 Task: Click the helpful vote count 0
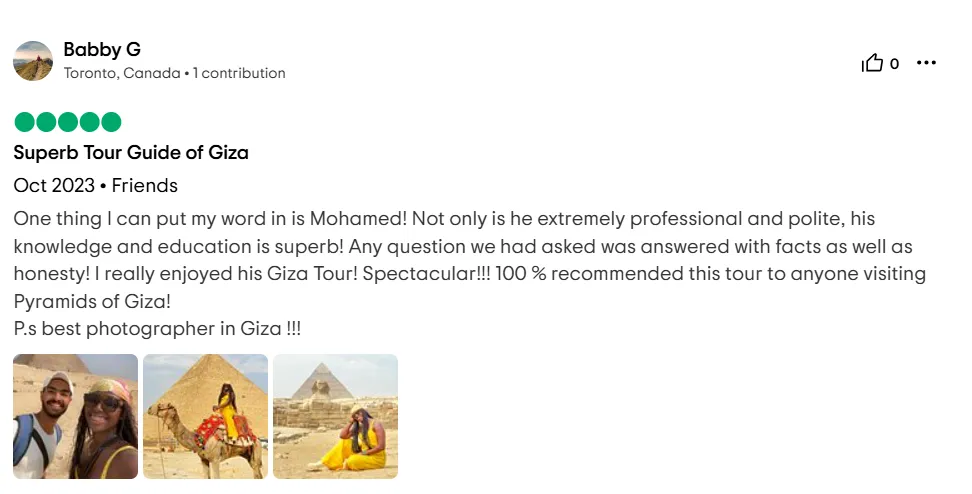[894, 64]
